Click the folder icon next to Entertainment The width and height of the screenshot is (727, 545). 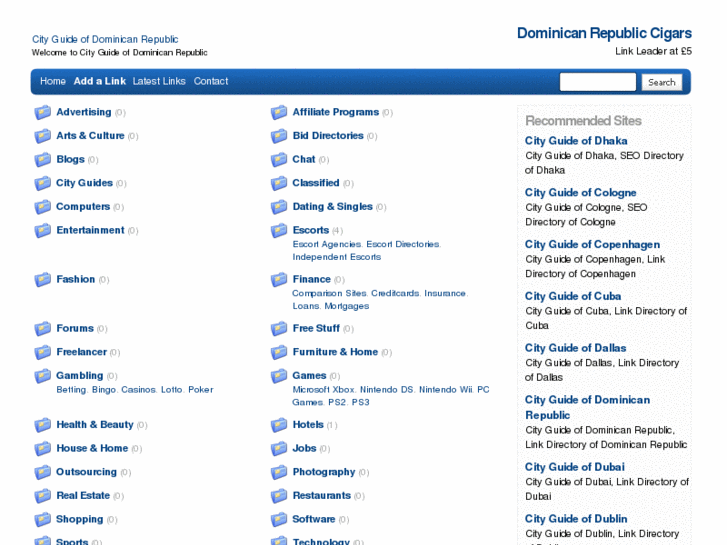pos(43,231)
